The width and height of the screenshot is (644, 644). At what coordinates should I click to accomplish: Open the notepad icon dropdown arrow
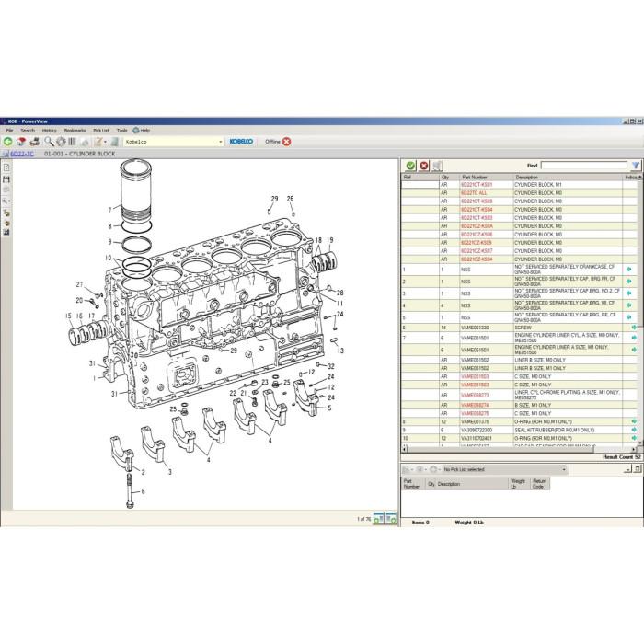click(x=105, y=142)
